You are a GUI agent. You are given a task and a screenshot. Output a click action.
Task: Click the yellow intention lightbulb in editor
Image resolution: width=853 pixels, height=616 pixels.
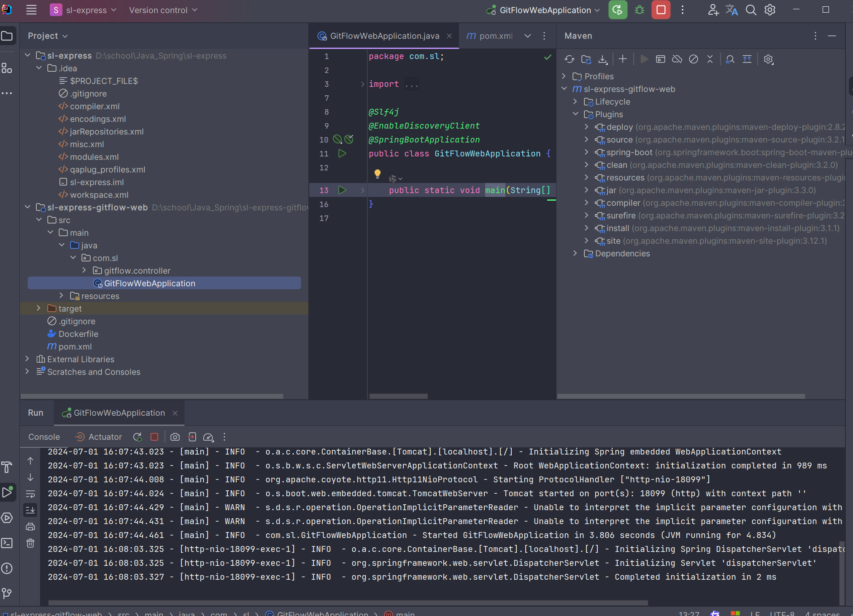tap(378, 174)
